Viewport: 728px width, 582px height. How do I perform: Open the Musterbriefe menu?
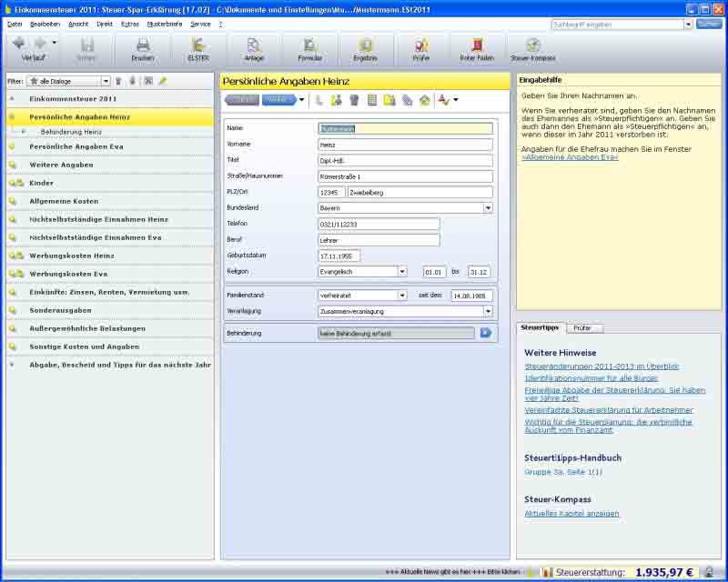[x=165, y=25]
